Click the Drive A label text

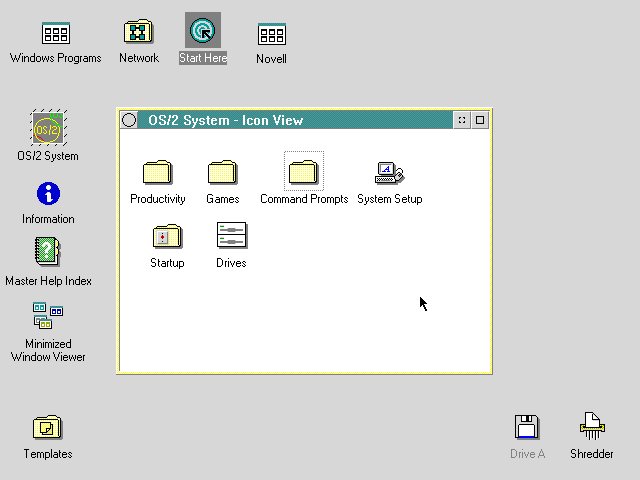point(527,454)
